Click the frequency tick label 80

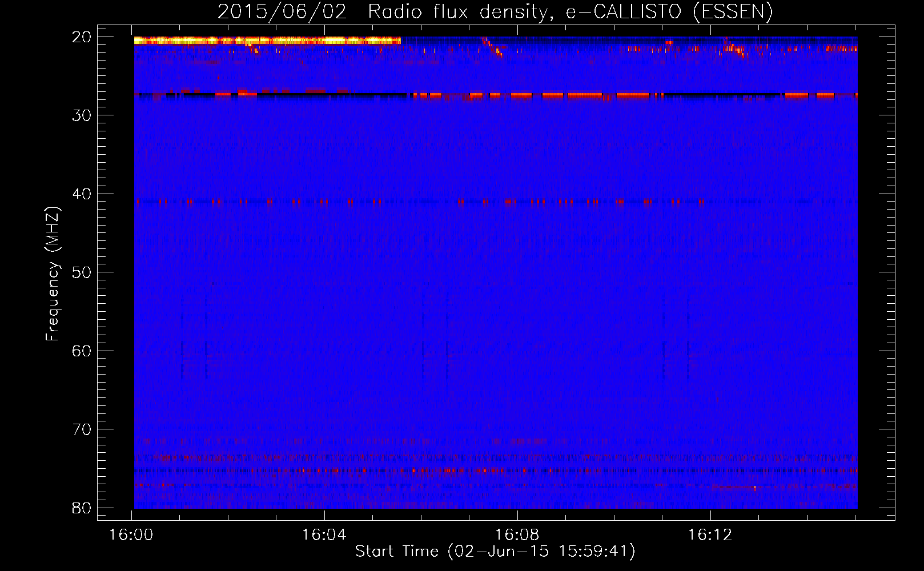click(x=82, y=508)
